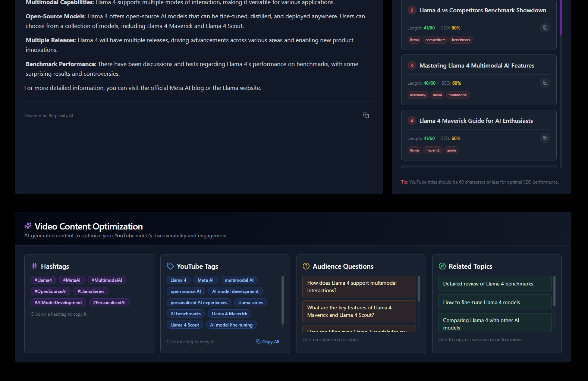Copy the #MultimodalAI hashtag
The image size is (588, 381).
pyautogui.click(x=107, y=280)
